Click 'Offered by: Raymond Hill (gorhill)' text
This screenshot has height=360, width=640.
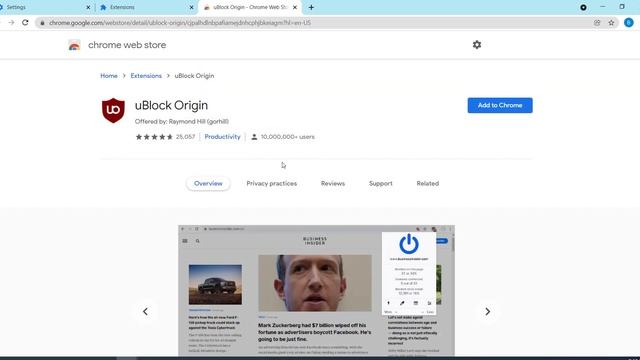(x=182, y=121)
